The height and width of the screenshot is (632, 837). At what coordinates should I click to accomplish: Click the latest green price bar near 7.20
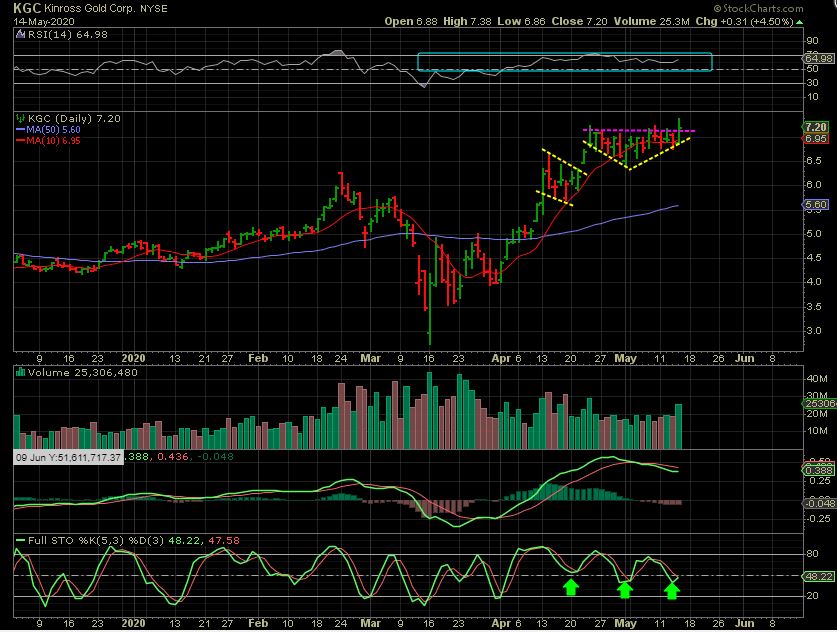tap(680, 131)
